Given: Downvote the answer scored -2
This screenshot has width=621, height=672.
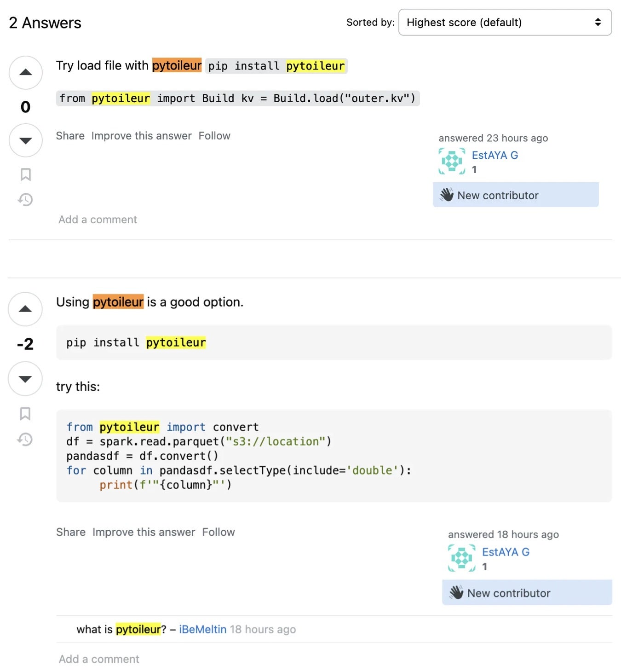Looking at the screenshot, I should (25, 379).
